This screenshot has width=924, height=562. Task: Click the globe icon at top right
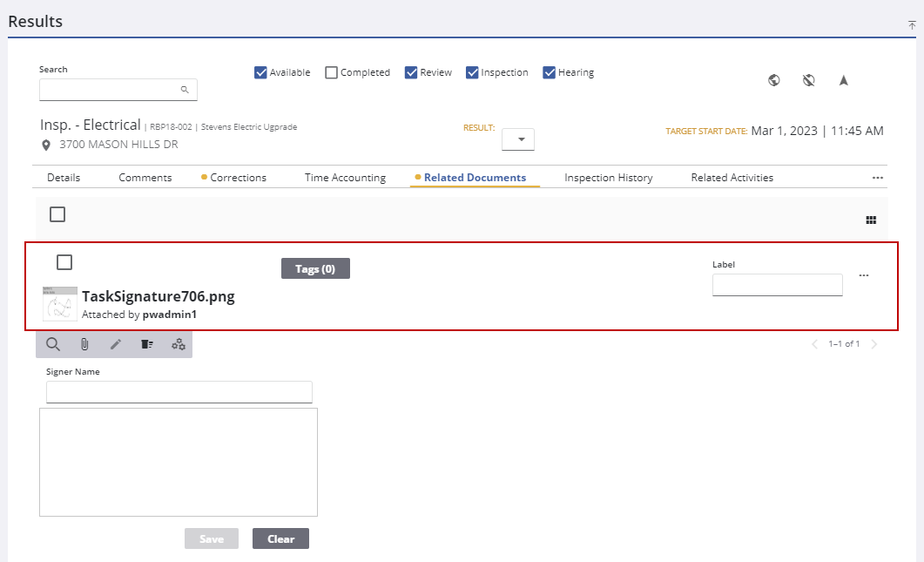773,80
